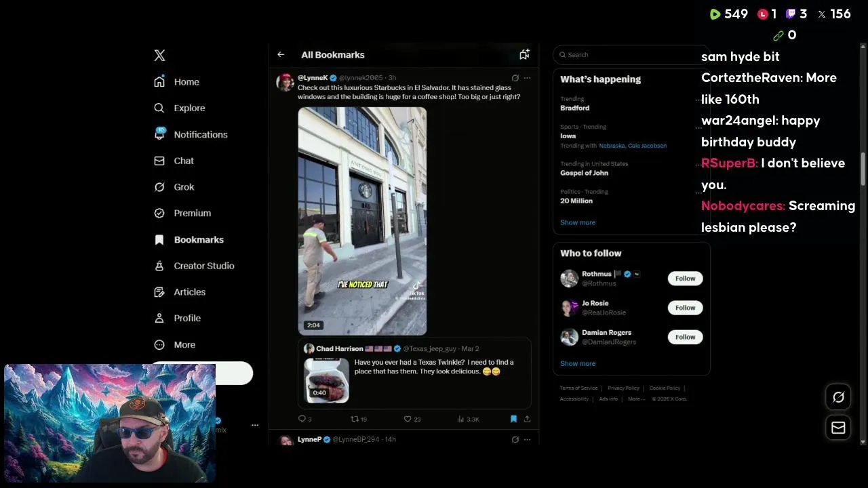Image resolution: width=868 pixels, height=488 pixels.
Task: Click the Articles icon
Action: click(x=159, y=292)
